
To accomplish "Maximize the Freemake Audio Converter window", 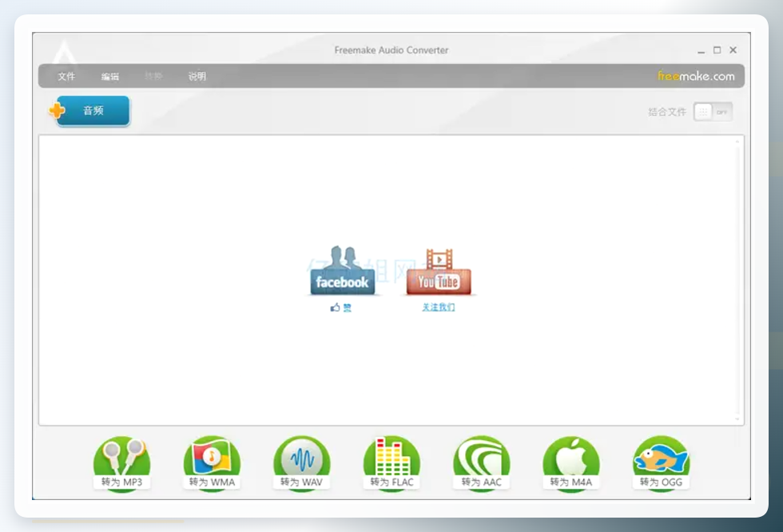I will pyautogui.click(x=717, y=50).
